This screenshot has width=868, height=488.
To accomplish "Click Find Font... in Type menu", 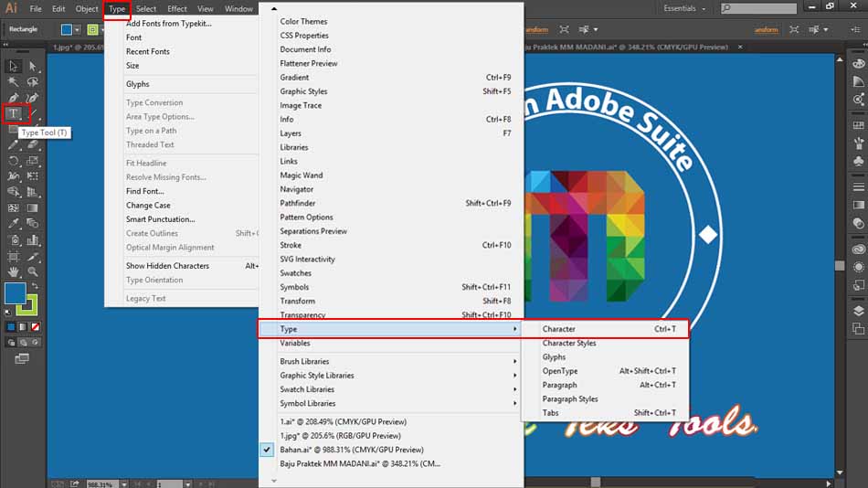I will (x=145, y=191).
